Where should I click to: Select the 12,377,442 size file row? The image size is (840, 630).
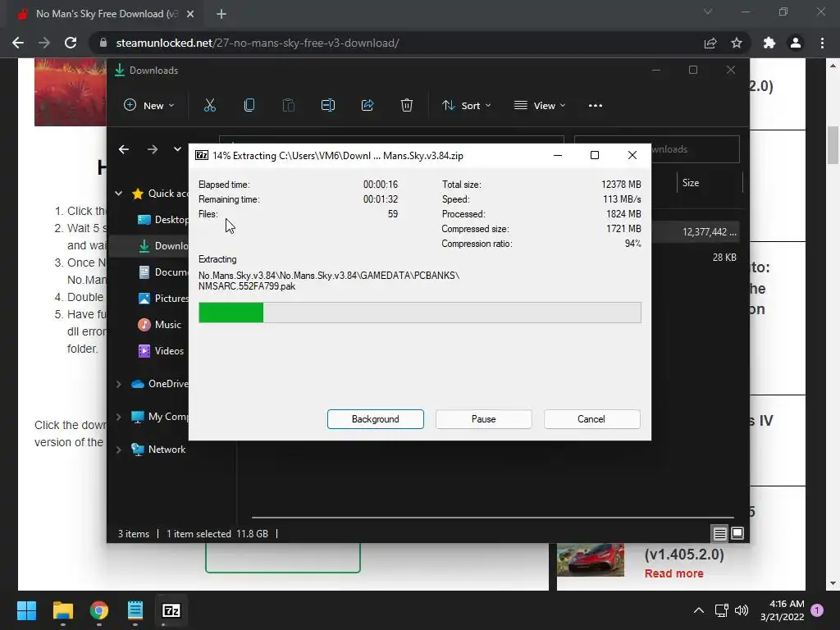[696, 232]
